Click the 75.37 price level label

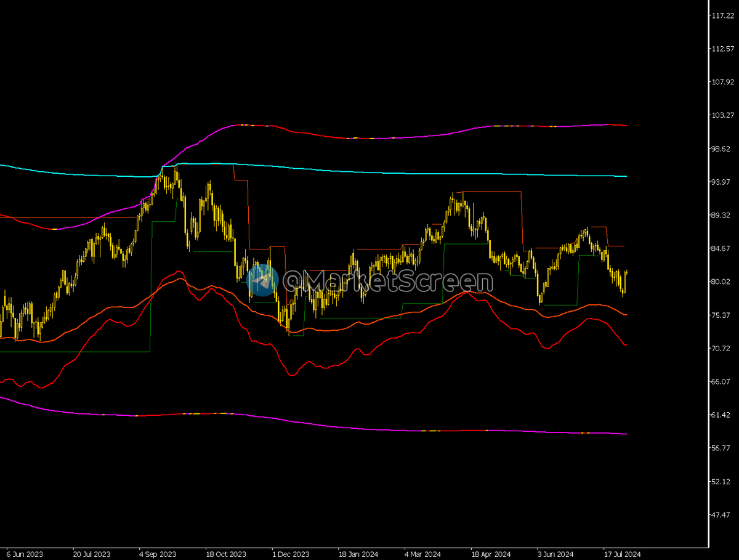(721, 315)
